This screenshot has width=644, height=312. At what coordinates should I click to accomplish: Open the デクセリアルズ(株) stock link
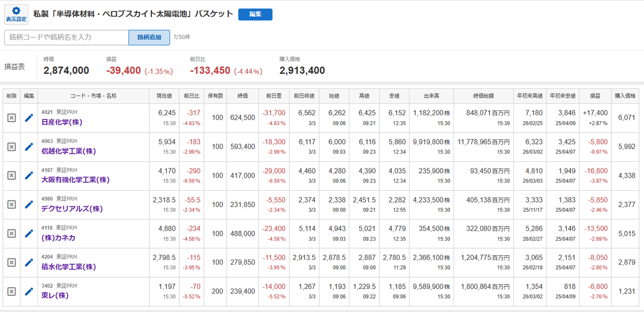tap(72, 209)
